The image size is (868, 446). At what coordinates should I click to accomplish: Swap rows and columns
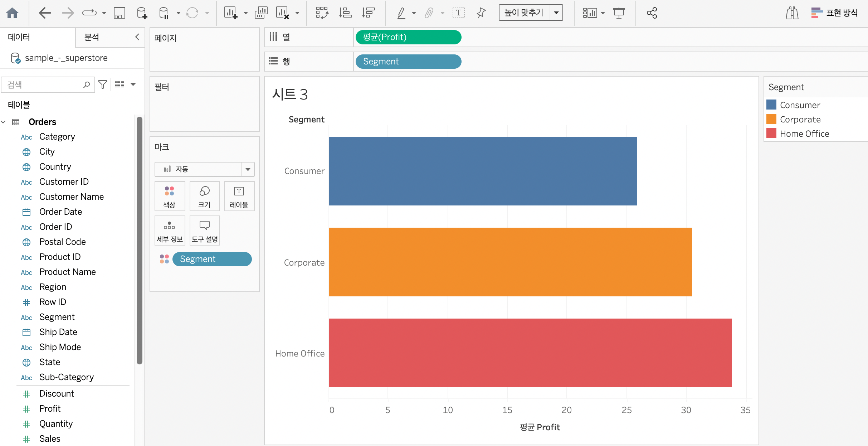pyautogui.click(x=322, y=13)
